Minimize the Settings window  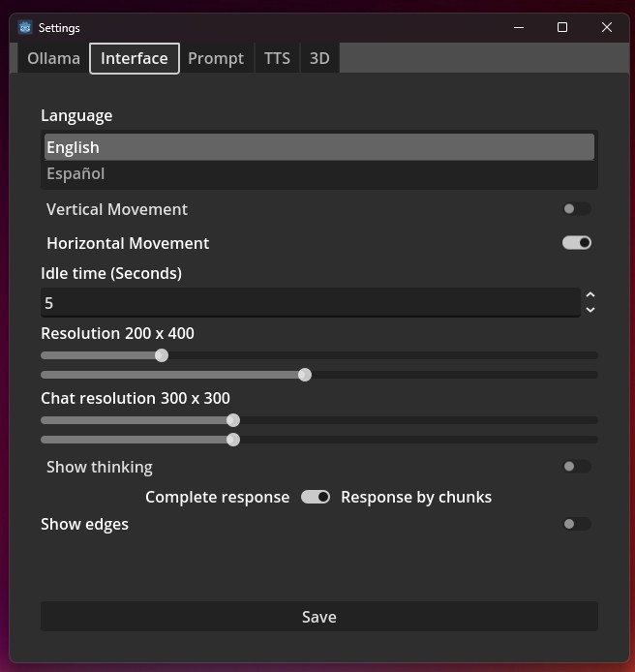point(519,27)
